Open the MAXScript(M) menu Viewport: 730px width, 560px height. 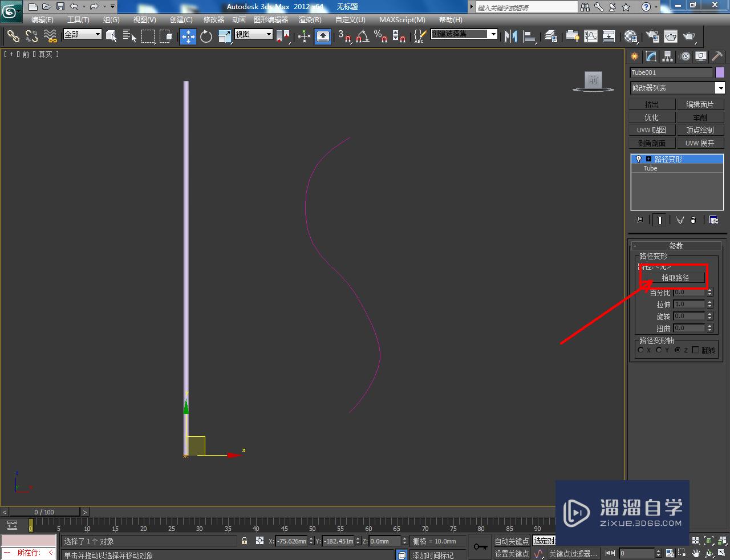point(402,20)
